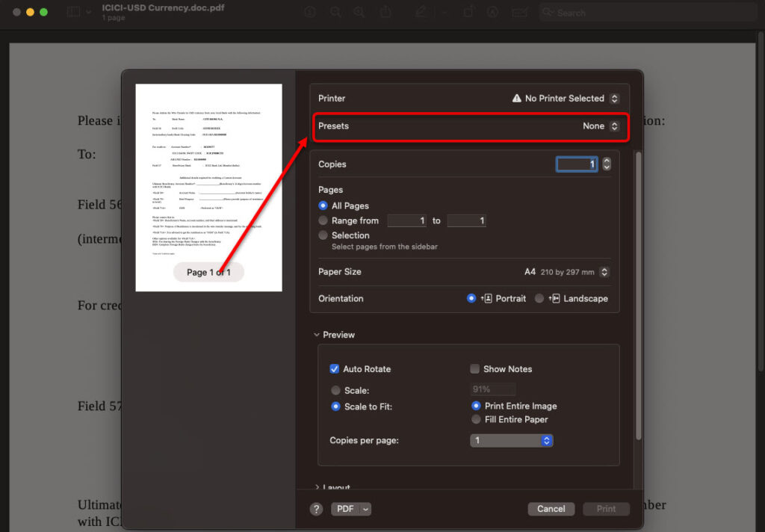
Task: Select Fill Entire Paper radio button
Action: [476, 419]
